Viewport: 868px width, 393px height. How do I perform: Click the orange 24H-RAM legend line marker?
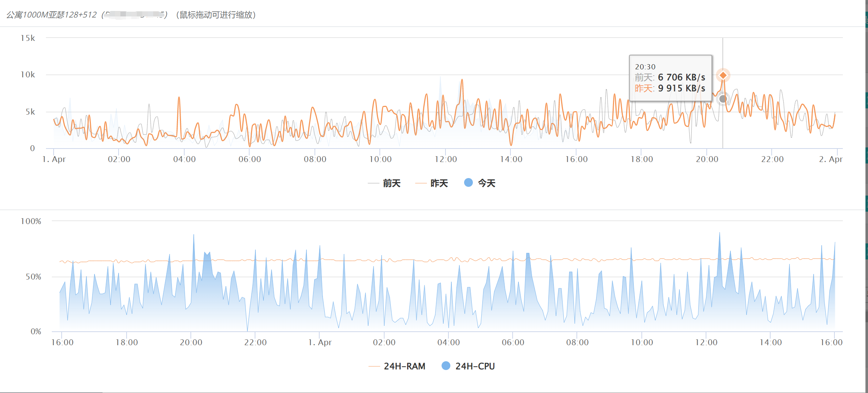pos(374,366)
